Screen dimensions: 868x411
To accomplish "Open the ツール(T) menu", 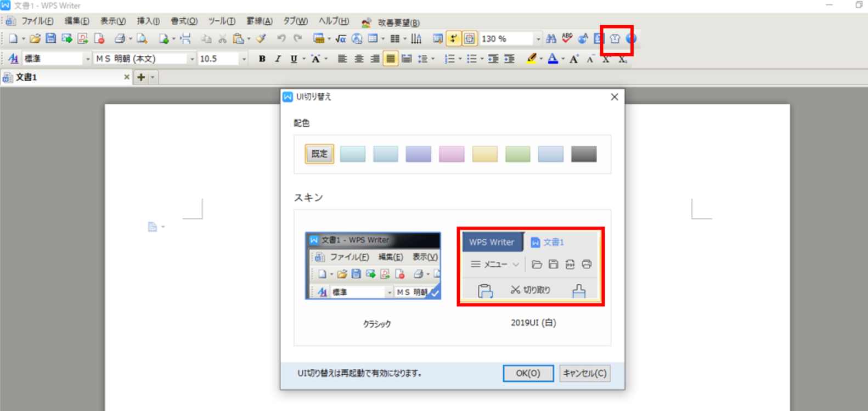I will tap(222, 21).
